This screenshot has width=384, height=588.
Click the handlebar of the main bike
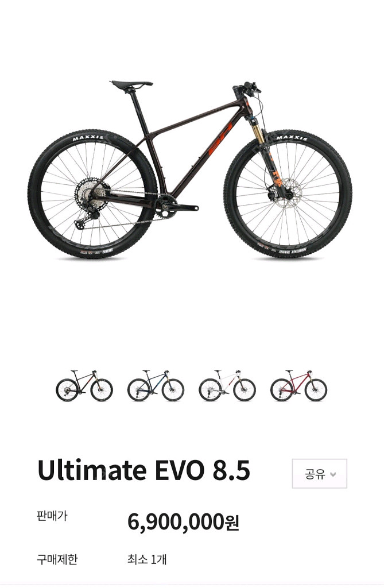pos(246,87)
